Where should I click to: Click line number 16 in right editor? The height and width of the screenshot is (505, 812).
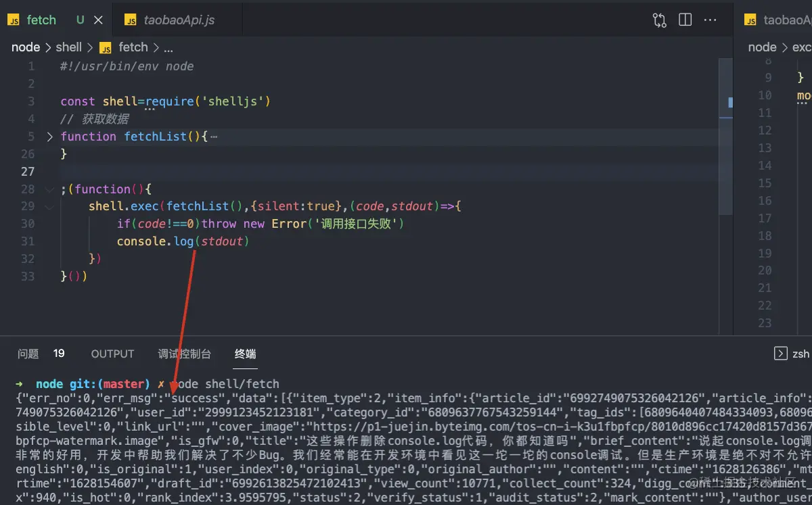click(x=765, y=201)
